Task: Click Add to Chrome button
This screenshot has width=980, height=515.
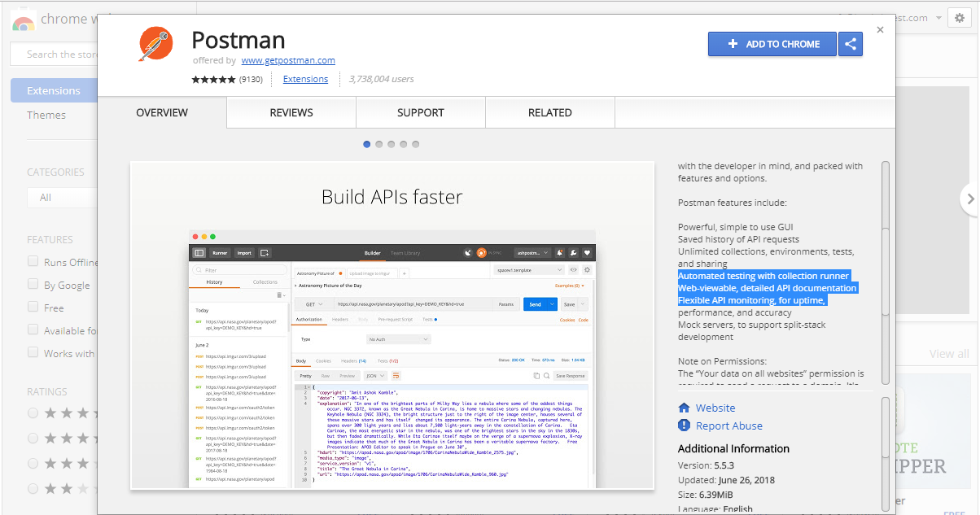Action: [773, 44]
